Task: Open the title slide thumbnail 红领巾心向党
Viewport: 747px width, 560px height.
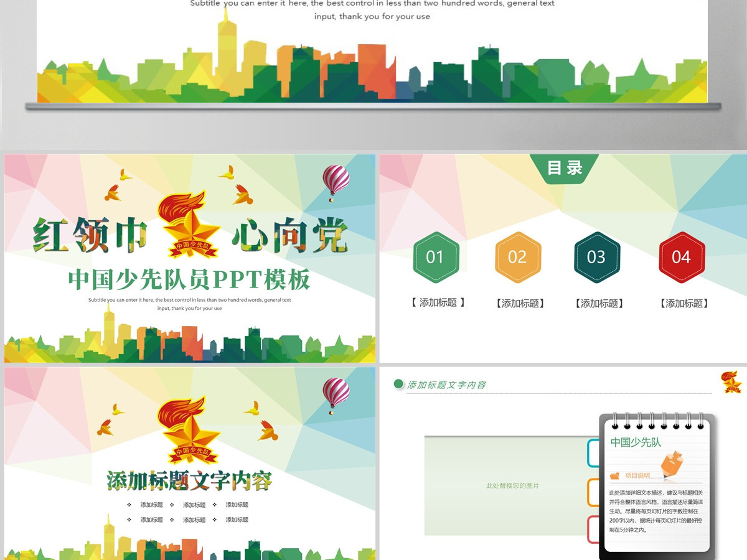Action: 190,258
